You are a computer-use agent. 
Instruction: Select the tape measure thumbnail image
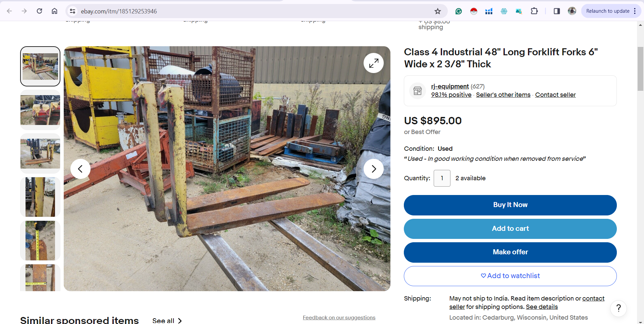pyautogui.click(x=40, y=241)
